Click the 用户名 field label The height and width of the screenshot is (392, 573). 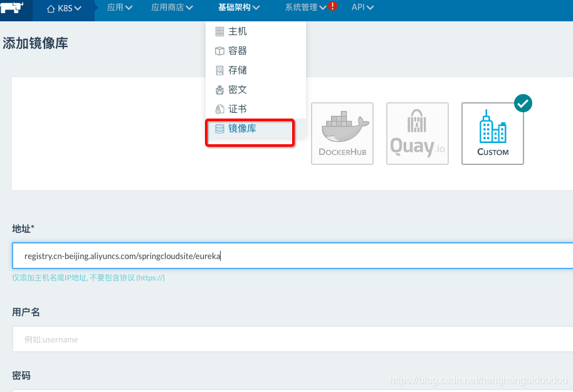(26, 312)
